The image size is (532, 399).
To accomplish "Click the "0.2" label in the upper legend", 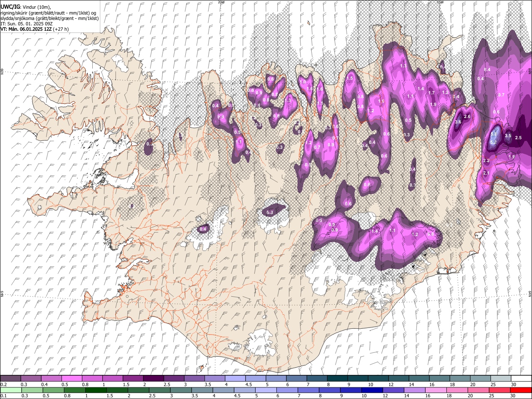I will (4, 384).
